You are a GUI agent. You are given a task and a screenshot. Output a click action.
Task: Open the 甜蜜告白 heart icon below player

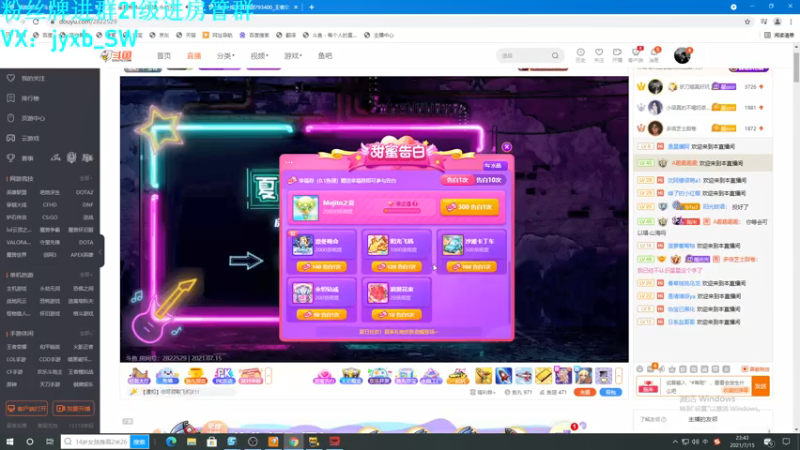click(323, 376)
